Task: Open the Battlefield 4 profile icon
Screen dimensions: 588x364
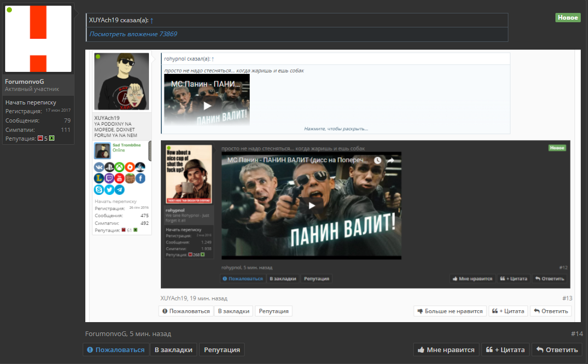Action: click(x=140, y=167)
